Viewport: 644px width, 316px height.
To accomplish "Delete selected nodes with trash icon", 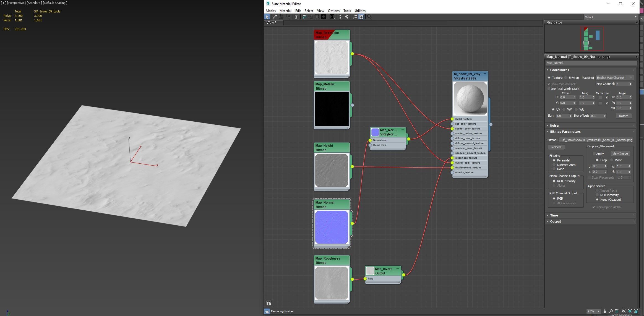I will pos(296,17).
